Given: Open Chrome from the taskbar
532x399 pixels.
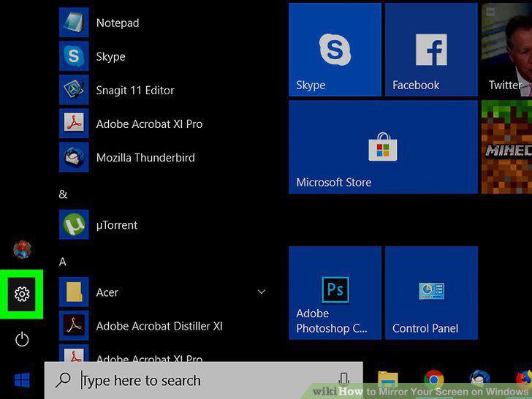Looking at the screenshot, I should point(433,380).
